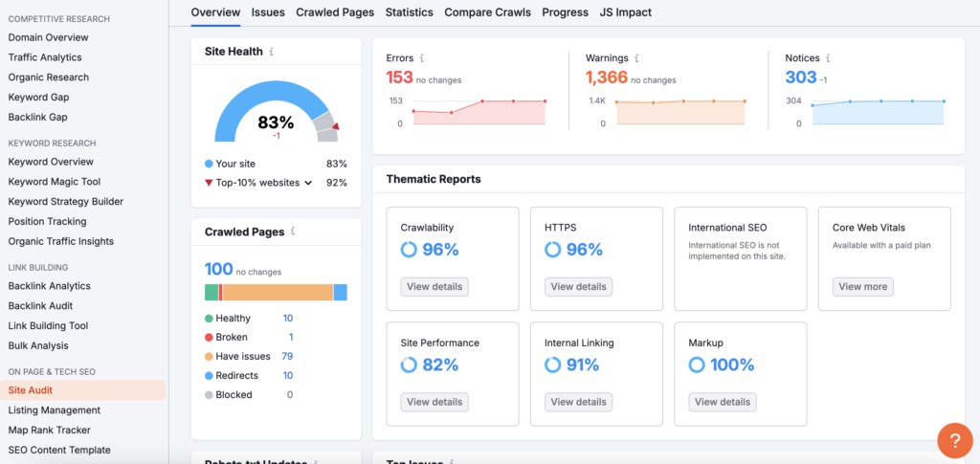Open Keyword Strategy Builder in the sidebar
Viewport: 980px width, 464px height.
coord(66,202)
